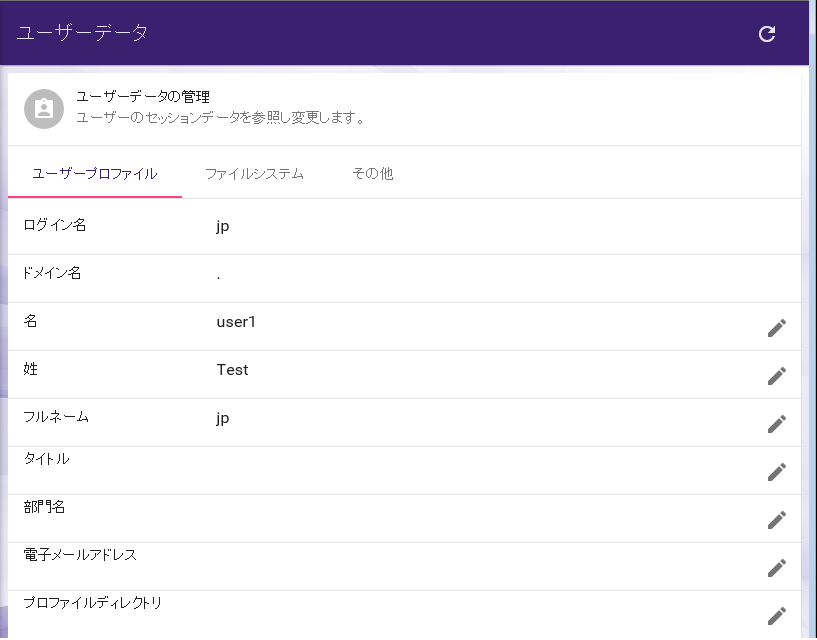
Task: Click the フルネーム value jp
Action: [222, 419]
